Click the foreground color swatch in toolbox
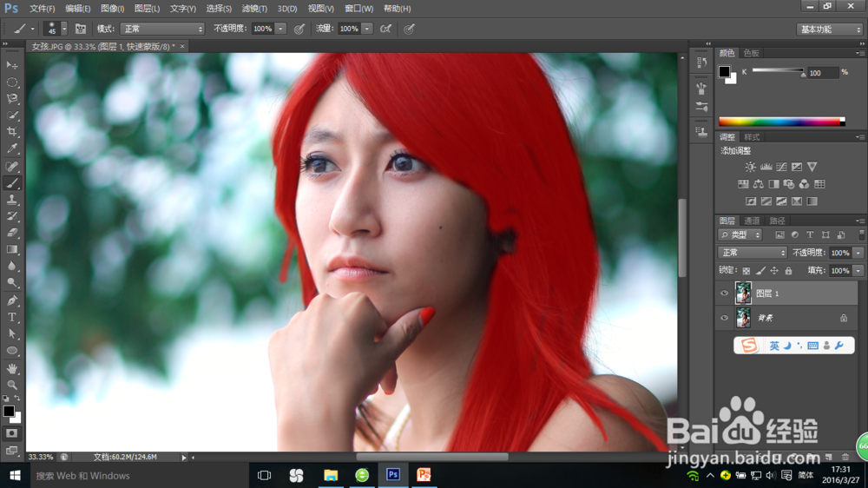This screenshot has width=868, height=488. click(9, 411)
